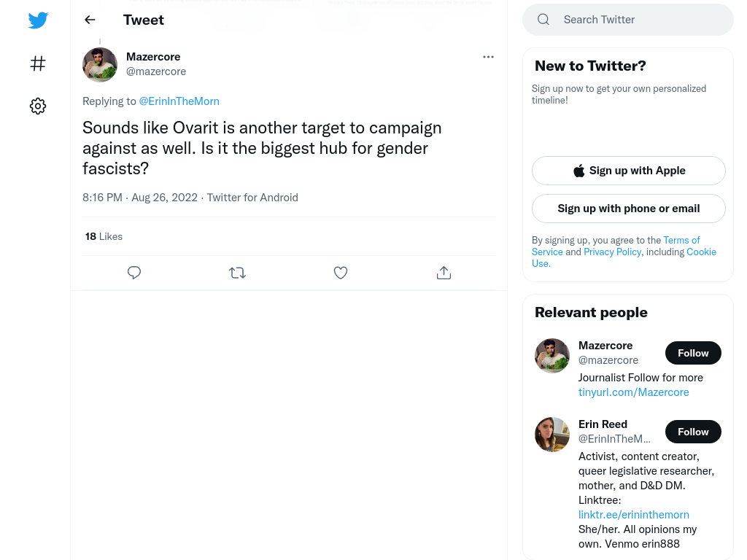Follow Erin Reed in Relevant people

click(693, 432)
